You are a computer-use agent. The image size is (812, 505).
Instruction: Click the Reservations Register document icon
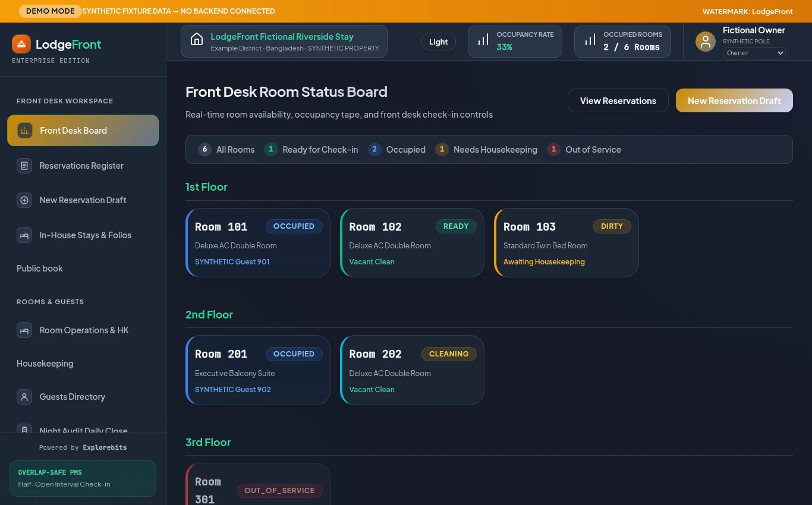(x=24, y=166)
